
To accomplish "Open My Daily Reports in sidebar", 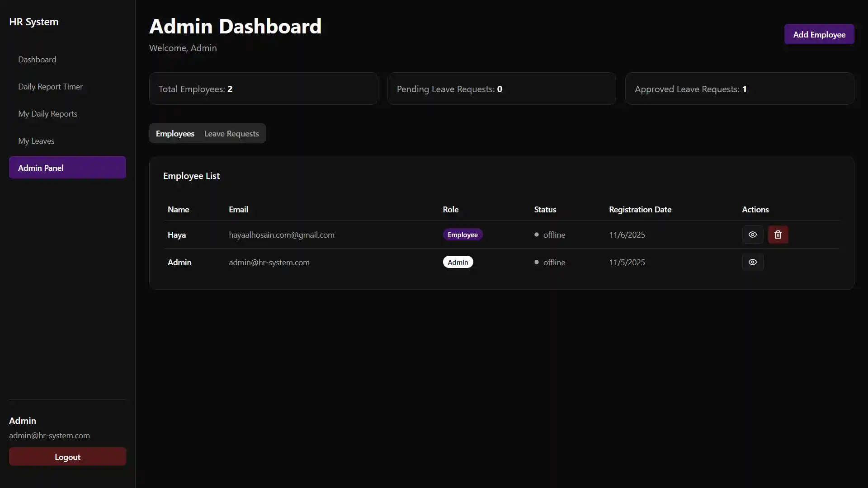I will (47, 114).
